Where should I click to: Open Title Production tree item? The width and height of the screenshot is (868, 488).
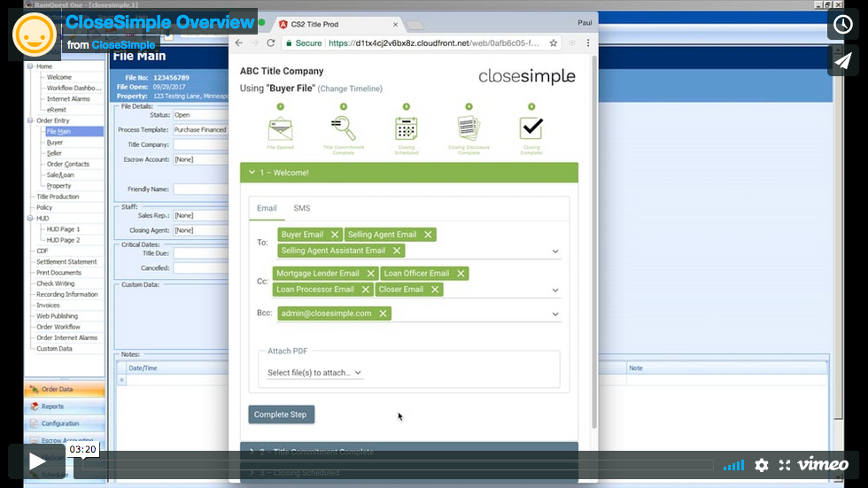(58, 197)
